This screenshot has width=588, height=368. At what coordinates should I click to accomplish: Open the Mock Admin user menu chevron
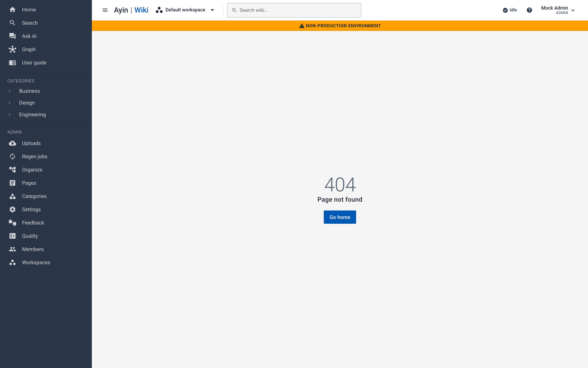click(573, 10)
